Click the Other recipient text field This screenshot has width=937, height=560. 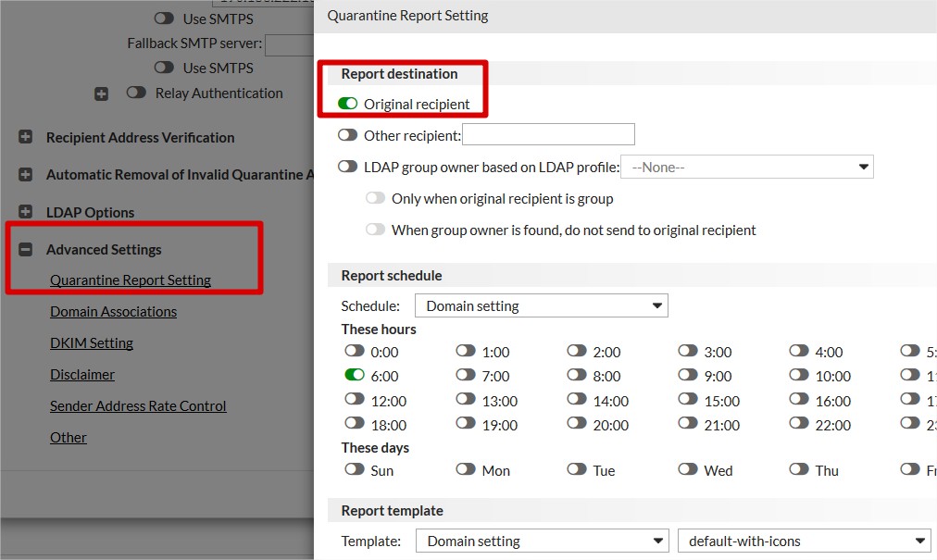tap(548, 135)
